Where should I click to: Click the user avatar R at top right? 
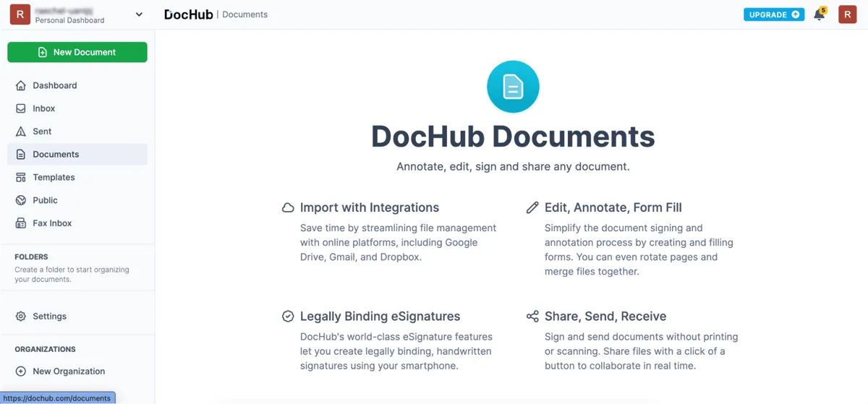(x=848, y=14)
